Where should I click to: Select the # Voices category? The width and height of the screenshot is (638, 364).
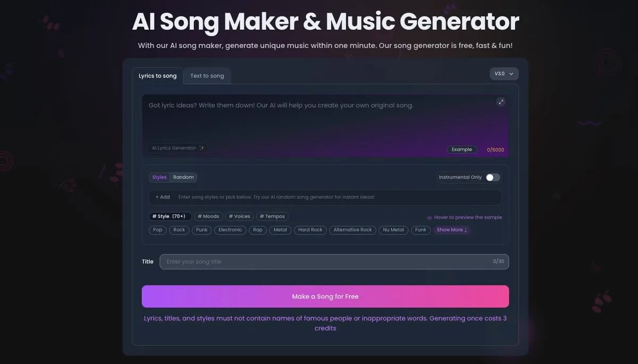point(239,216)
